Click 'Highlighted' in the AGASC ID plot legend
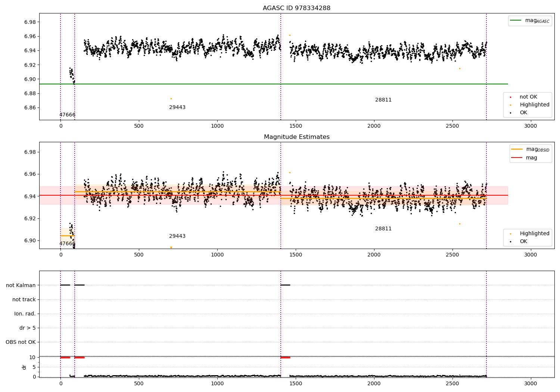 [x=535, y=105]
